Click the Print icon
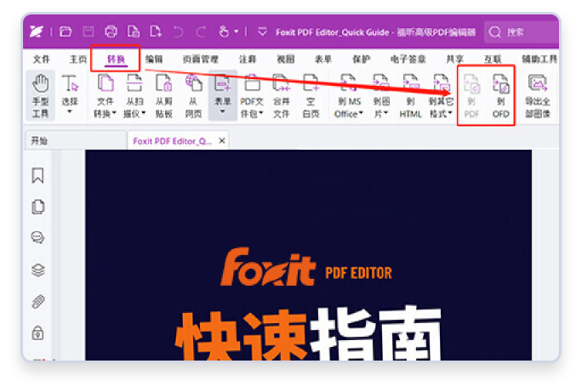582x392 pixels. pos(111,31)
